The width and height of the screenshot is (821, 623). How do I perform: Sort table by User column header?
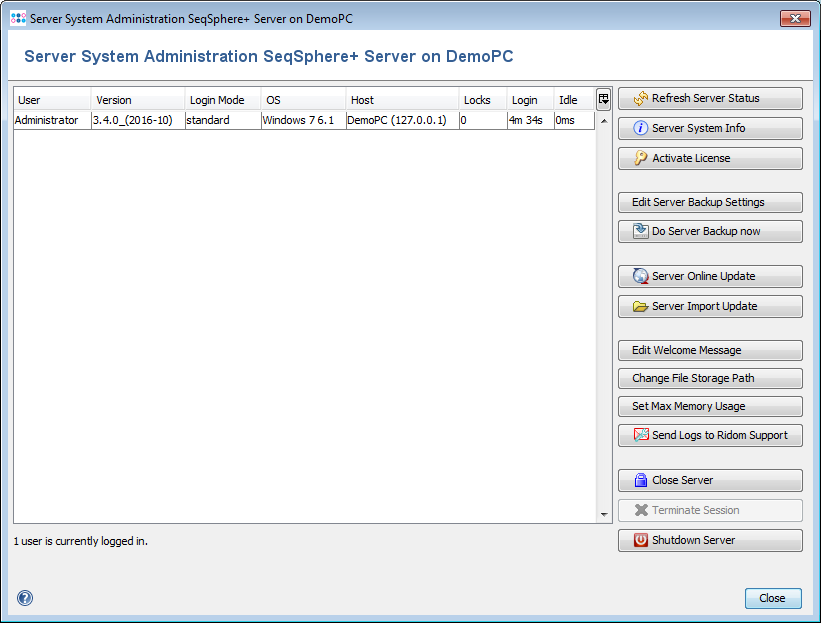pos(52,99)
